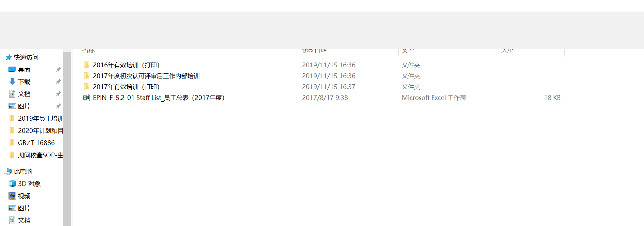Screen dimensions: 644x226
Task: Open the 2020年计划和目 sidebar folder
Action: click(x=40, y=131)
